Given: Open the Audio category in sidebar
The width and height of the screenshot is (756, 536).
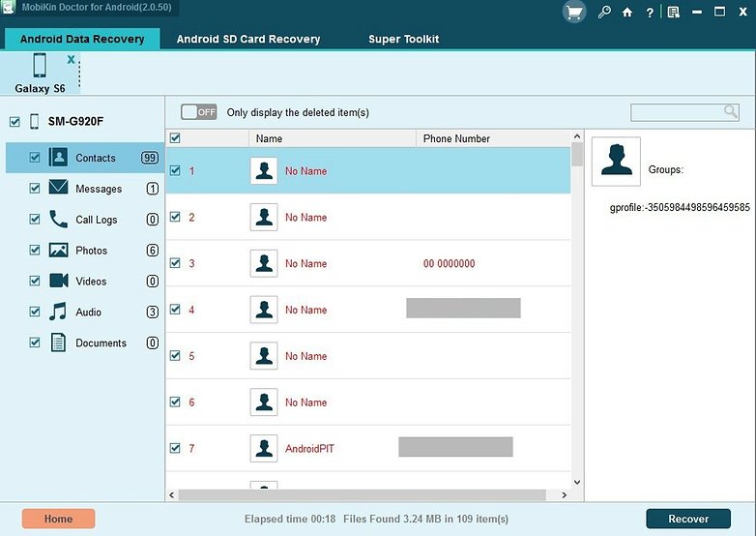Looking at the screenshot, I should click(x=88, y=313).
